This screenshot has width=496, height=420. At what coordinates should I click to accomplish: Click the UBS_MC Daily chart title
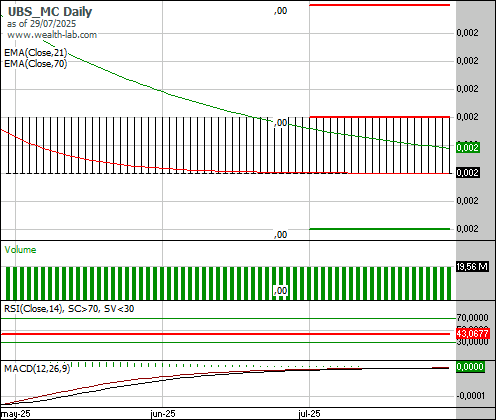coord(50,12)
